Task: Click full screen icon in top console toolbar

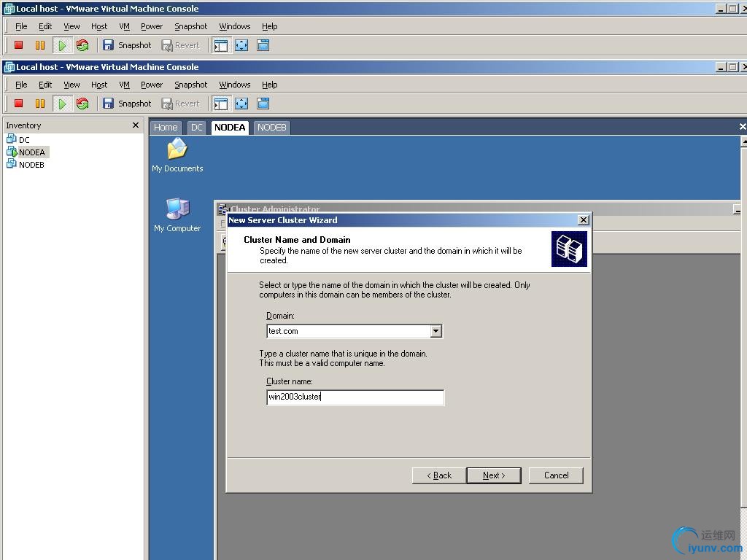Action: point(241,45)
